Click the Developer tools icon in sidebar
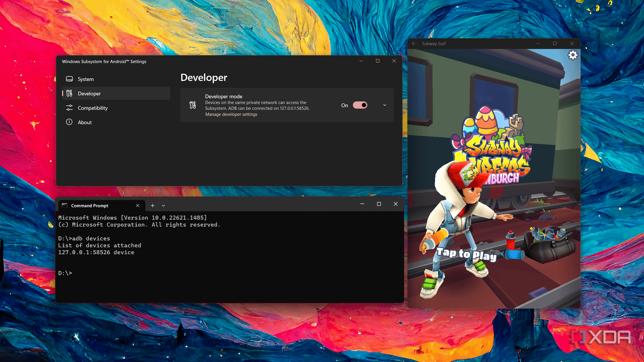The height and width of the screenshot is (362, 644). (69, 93)
